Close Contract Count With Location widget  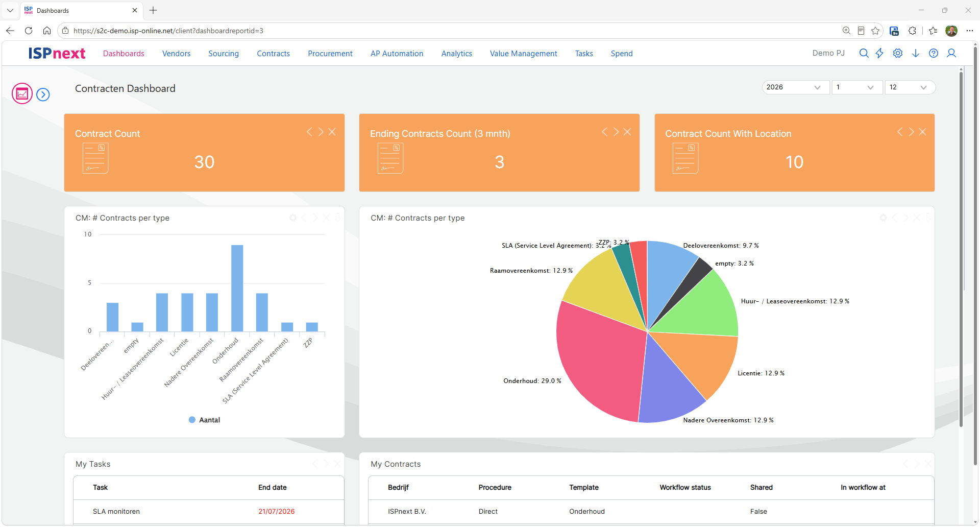tap(922, 132)
